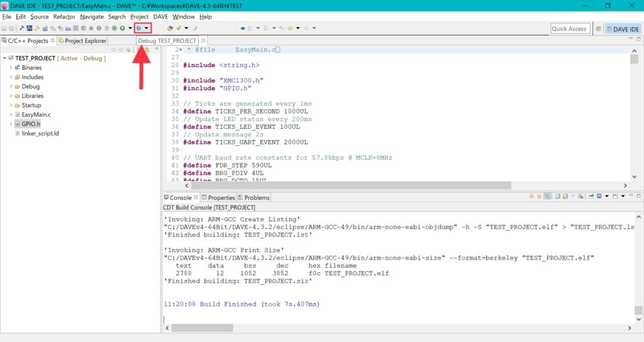
Task: Open the Forward navigation history dropdown
Action: click(314, 28)
